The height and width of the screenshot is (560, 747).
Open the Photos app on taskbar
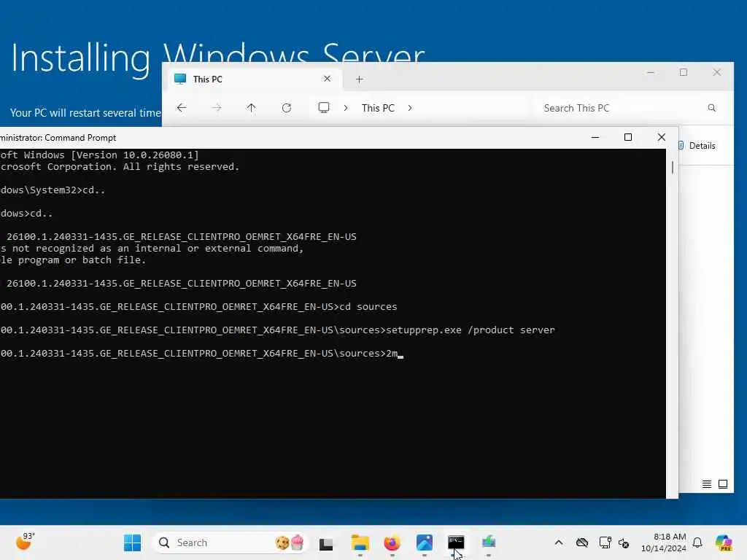424,542
